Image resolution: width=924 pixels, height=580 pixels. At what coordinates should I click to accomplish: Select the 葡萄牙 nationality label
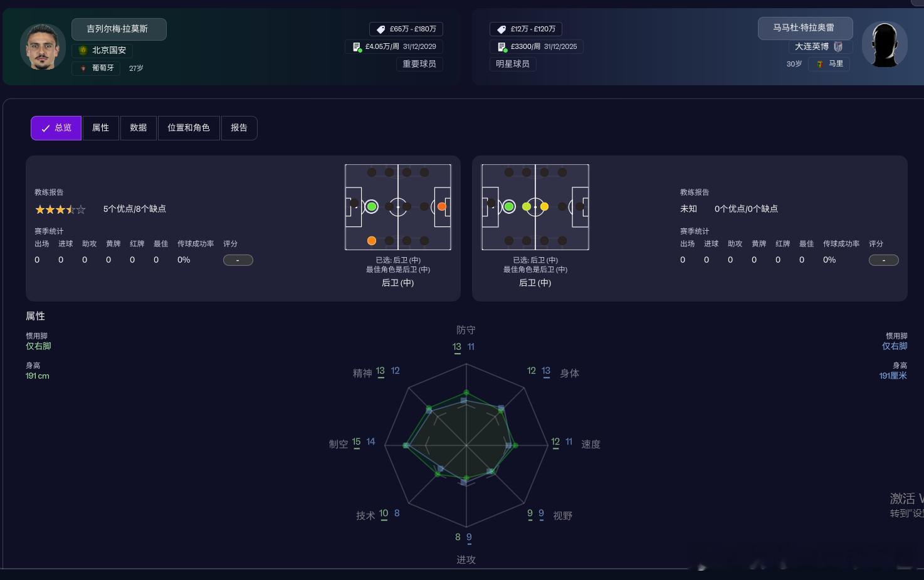[103, 68]
